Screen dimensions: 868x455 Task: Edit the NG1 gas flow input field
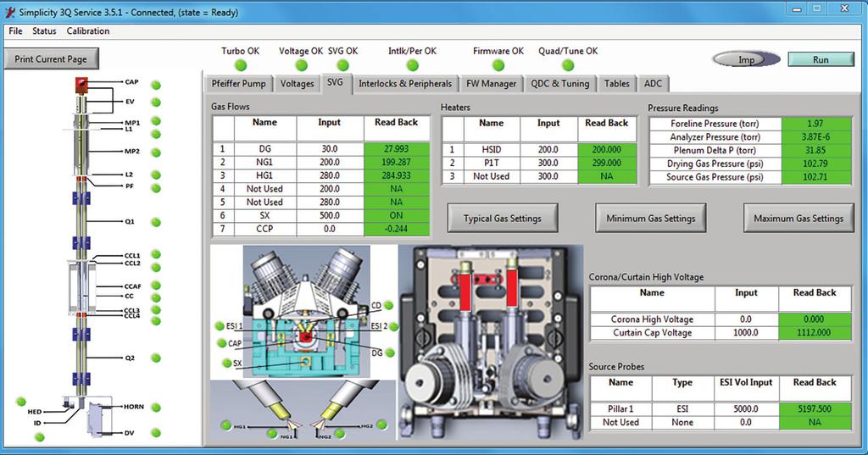(x=330, y=162)
